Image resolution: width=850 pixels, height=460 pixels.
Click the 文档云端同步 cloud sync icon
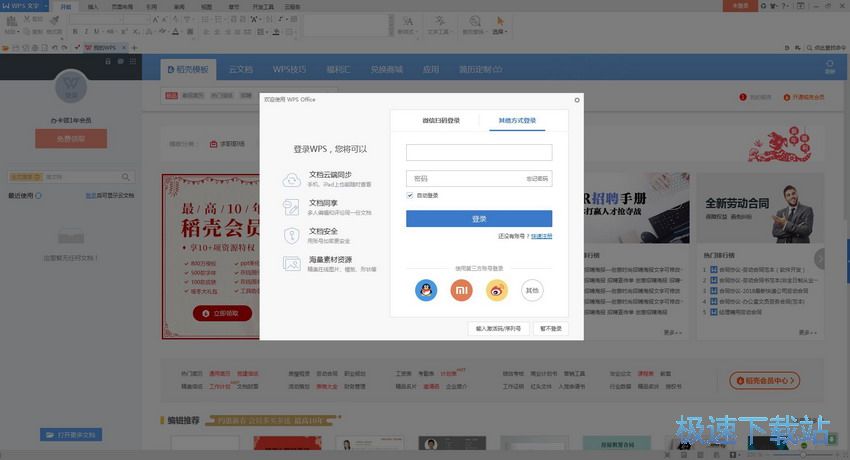pyautogui.click(x=292, y=179)
